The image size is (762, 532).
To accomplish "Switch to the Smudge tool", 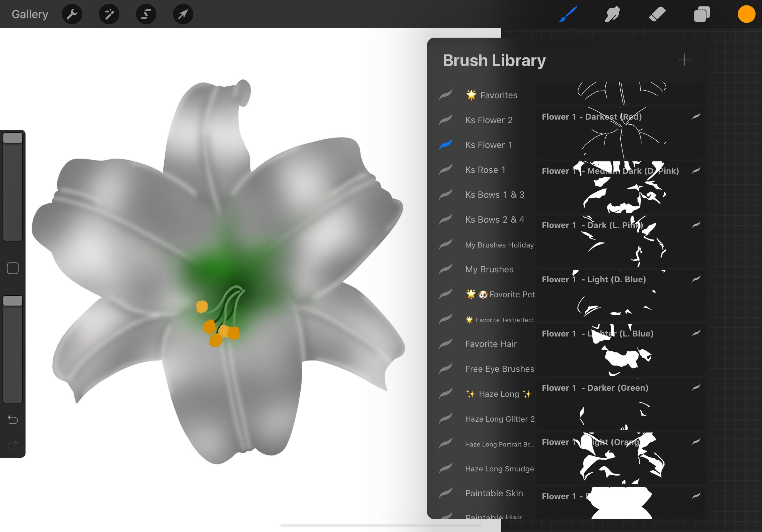I will 612,14.
